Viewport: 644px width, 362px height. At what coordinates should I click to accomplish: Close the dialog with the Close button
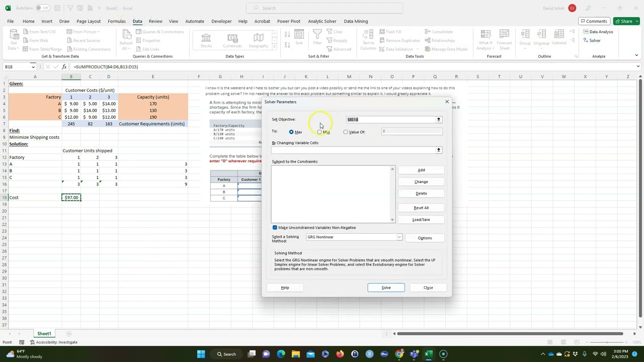(x=428, y=288)
